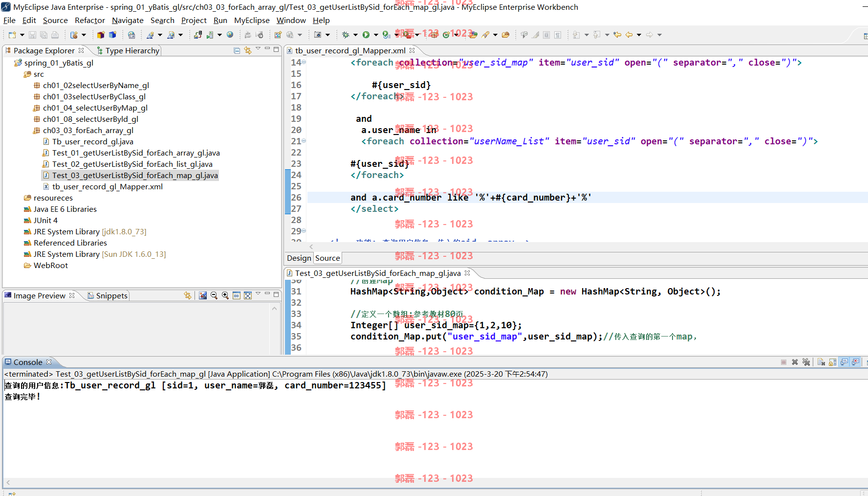Collapse the foreach fold at line 14

click(x=304, y=62)
